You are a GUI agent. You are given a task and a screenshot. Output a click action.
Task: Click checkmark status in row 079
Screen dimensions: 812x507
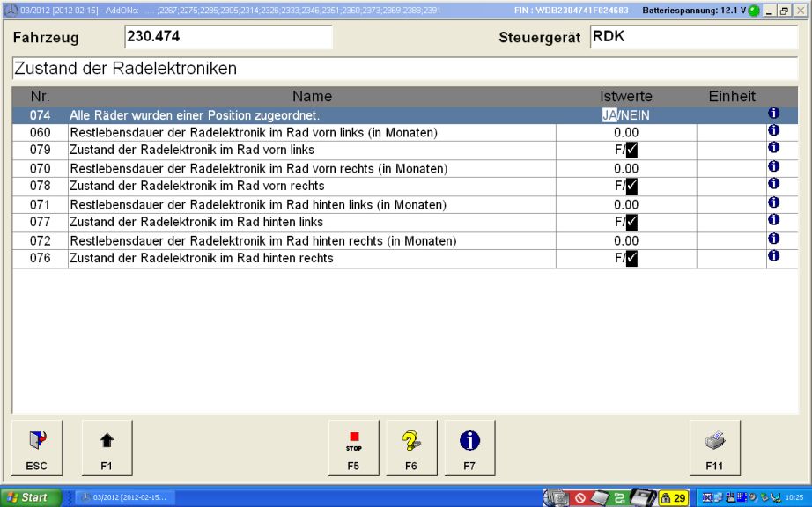631,151
